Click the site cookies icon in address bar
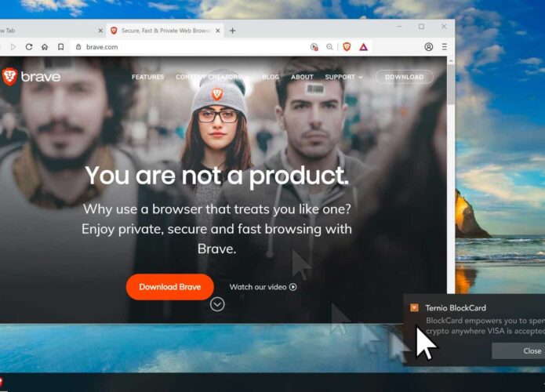This screenshot has width=545, height=392. (314, 47)
